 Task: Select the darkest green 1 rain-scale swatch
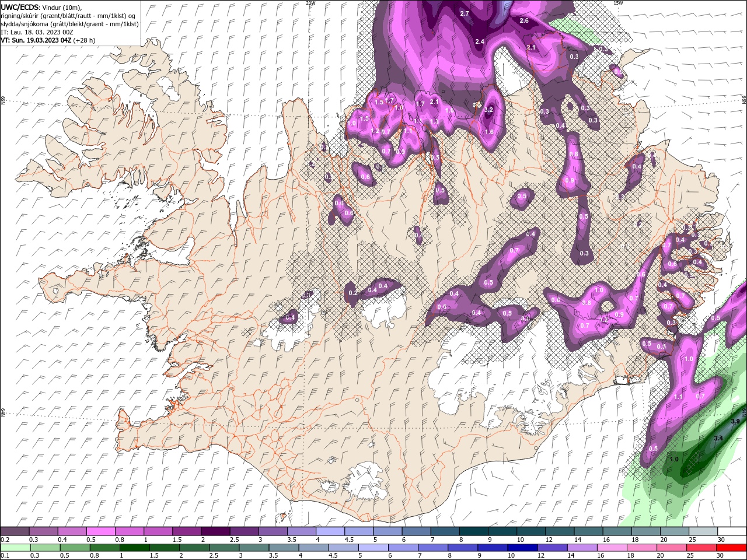coord(134,548)
